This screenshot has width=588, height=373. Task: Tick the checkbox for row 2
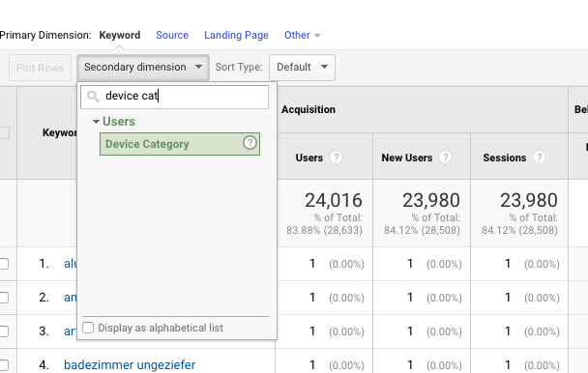[3, 298]
